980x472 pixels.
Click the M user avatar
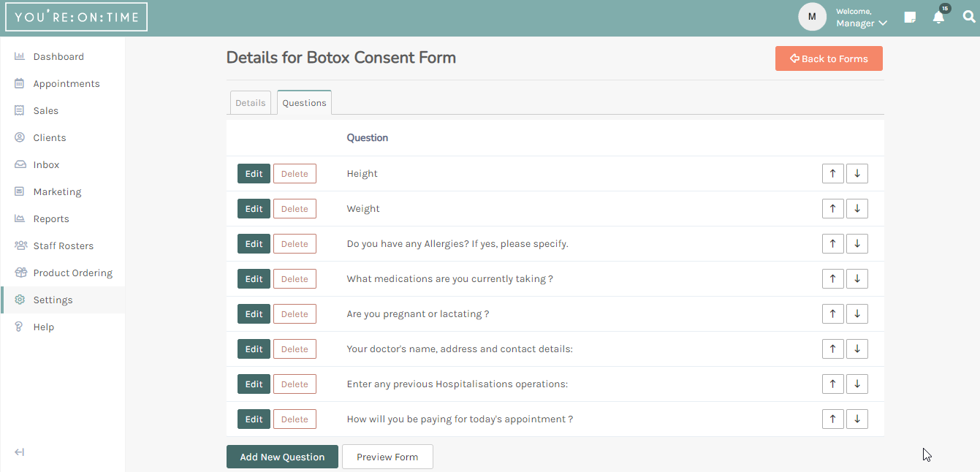point(812,17)
